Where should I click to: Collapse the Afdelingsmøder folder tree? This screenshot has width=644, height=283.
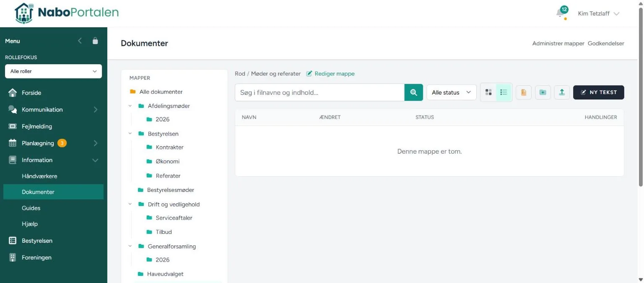pyautogui.click(x=130, y=106)
